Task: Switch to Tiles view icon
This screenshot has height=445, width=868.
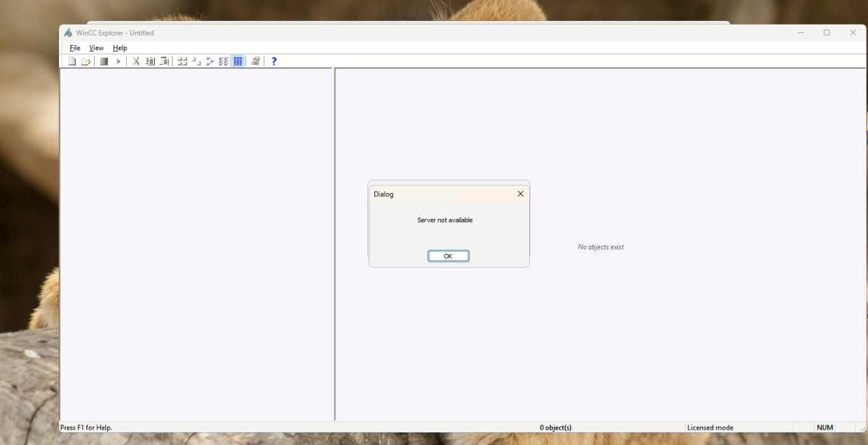Action: (224, 61)
